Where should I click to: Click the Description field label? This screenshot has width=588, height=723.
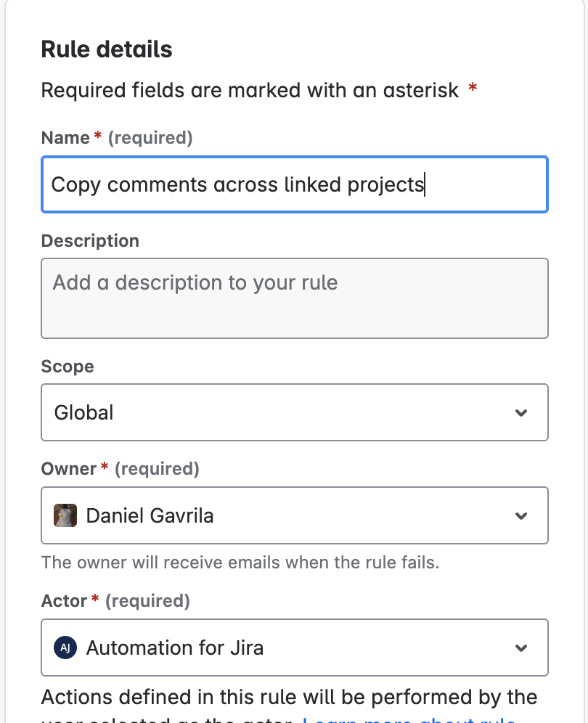(90, 240)
